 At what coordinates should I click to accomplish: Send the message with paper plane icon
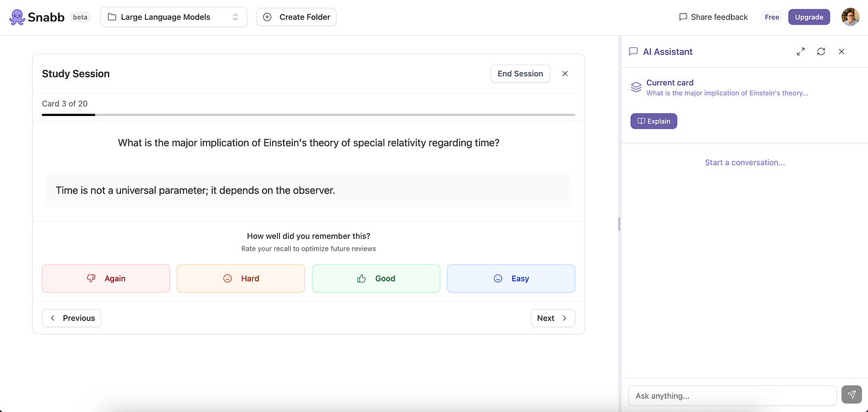click(x=852, y=395)
